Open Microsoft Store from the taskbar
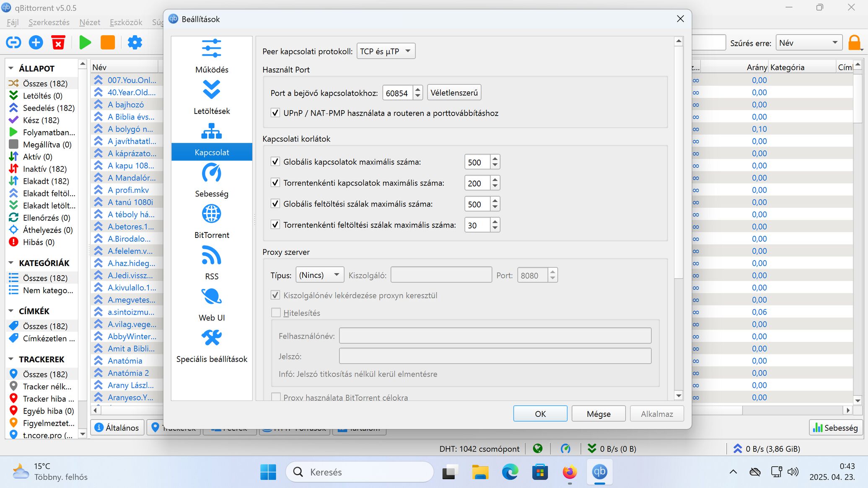 [x=540, y=472]
